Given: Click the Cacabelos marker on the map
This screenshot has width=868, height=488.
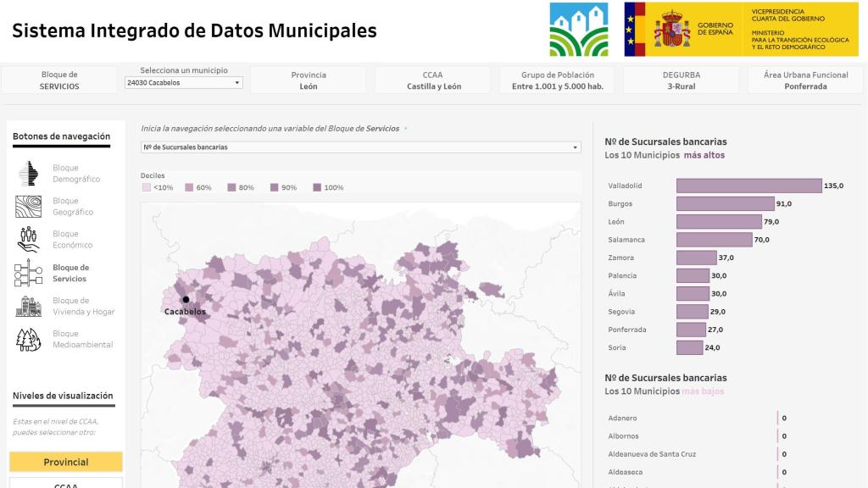Looking at the screenshot, I should coord(186,299).
